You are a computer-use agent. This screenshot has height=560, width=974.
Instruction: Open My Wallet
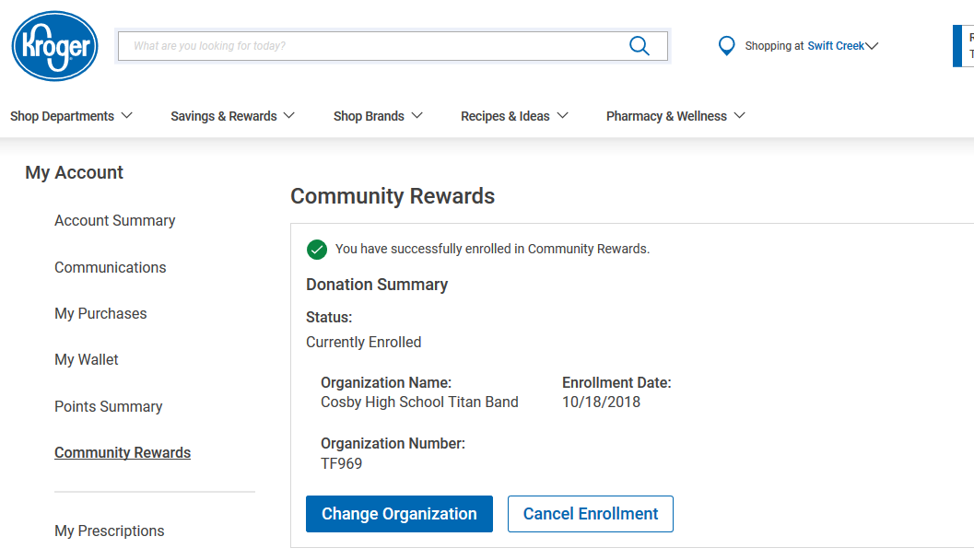(87, 359)
